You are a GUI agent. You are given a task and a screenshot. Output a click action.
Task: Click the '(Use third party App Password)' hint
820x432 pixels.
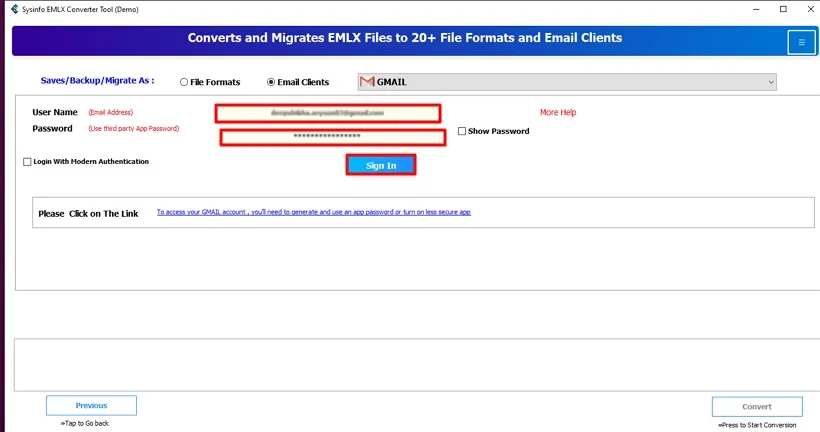(x=134, y=129)
